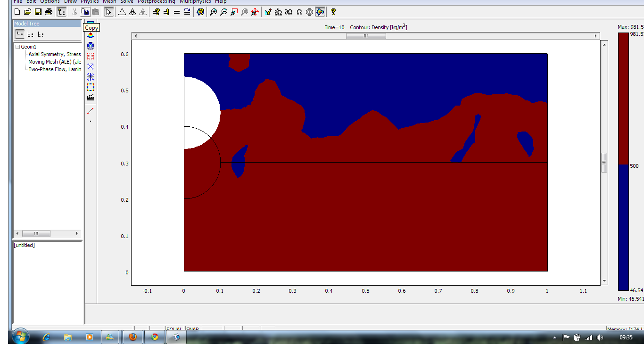Select the Arrow Plot icon in side toolbar
644x362 pixels.
point(91,66)
